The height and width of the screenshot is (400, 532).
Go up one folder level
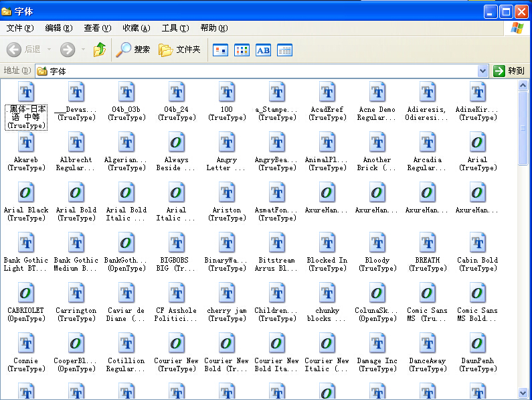(100, 50)
